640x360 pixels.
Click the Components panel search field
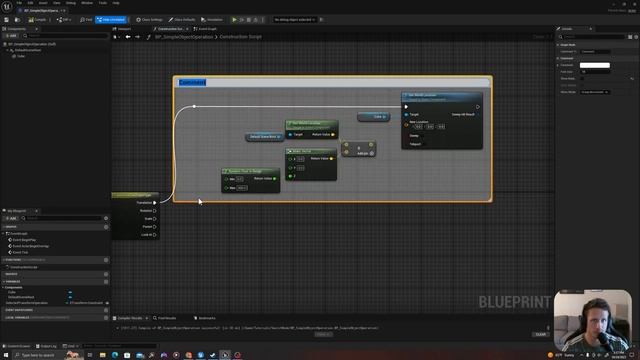pyautogui.click(x=65, y=36)
